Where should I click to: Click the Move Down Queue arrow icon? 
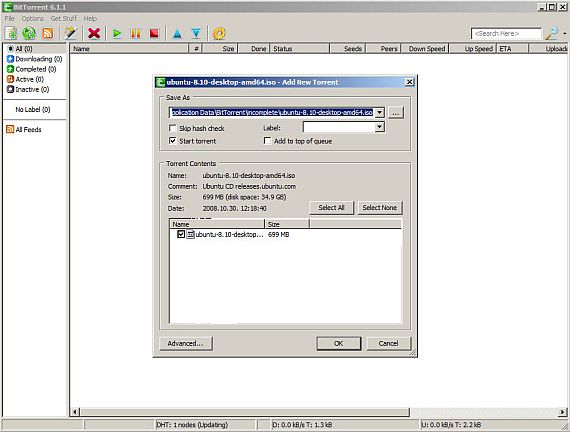click(x=196, y=34)
